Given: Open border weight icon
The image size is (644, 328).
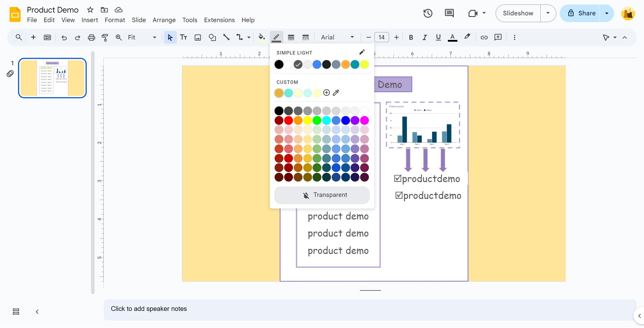Looking at the screenshot, I should pos(291,37).
